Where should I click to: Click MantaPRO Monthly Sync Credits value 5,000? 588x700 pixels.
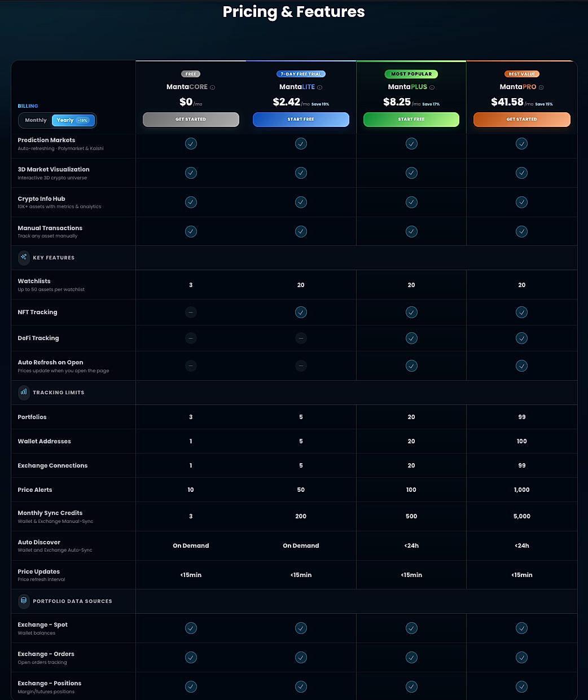(x=522, y=516)
